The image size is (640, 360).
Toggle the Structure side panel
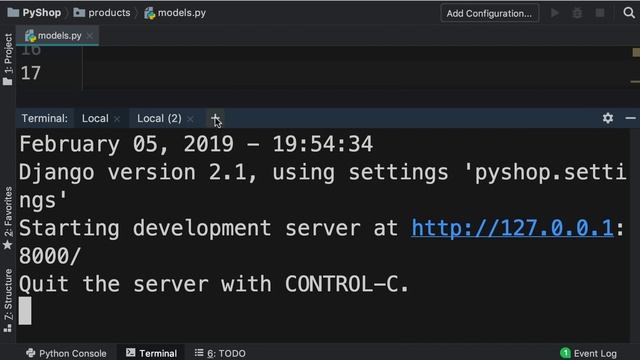[x=8, y=300]
